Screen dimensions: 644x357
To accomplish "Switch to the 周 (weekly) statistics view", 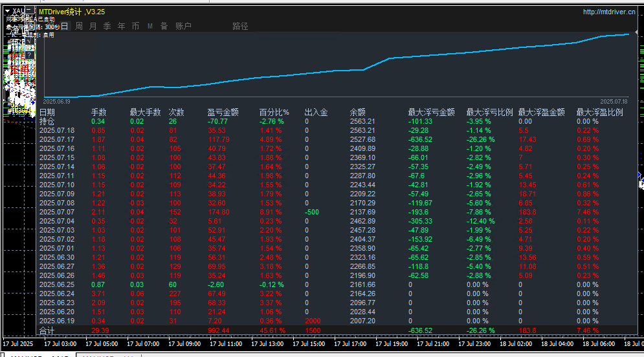I will click(78, 26).
